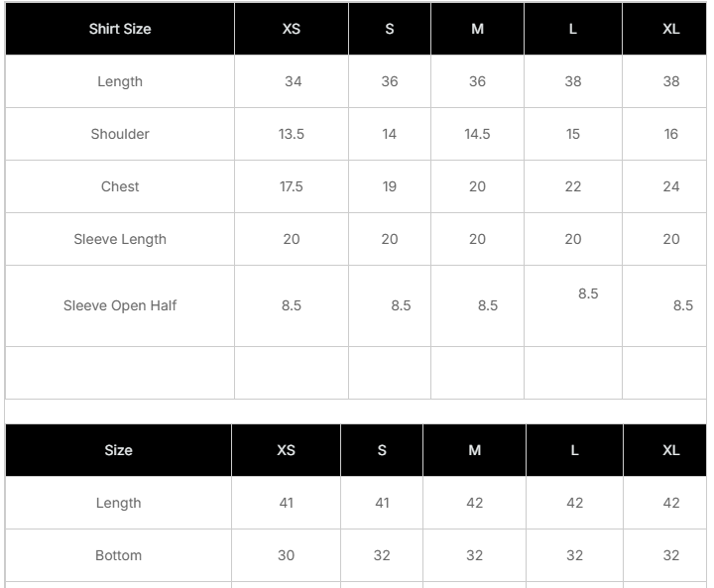Select the Shoulder row label
Image resolution: width=714 pixels, height=588 pixels.
120,134
